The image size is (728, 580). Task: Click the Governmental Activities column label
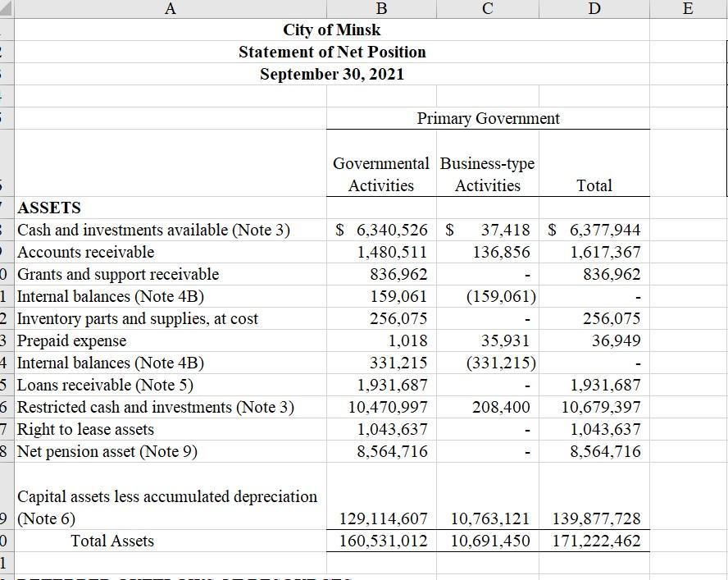(380, 174)
